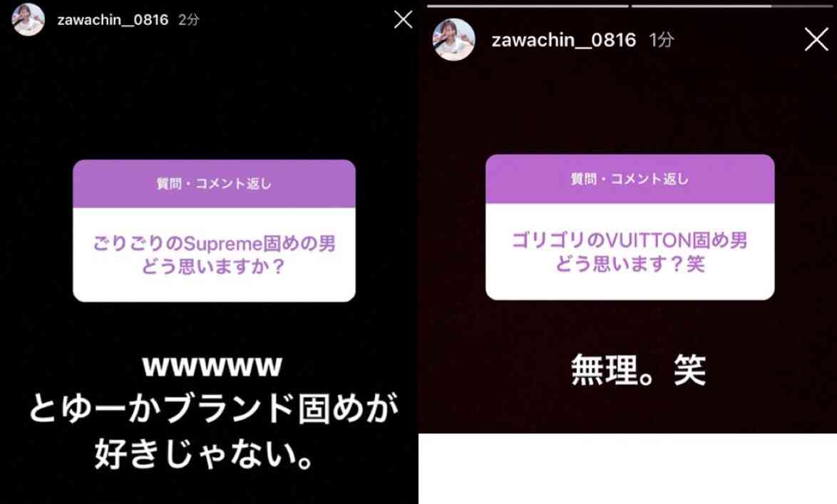This screenshot has width=837, height=504.
Task: Open profile avatar on the right story
Action: point(453,39)
